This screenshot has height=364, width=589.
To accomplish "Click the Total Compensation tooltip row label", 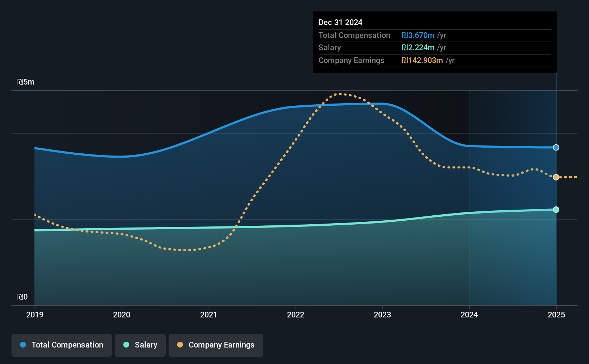I will (x=354, y=35).
